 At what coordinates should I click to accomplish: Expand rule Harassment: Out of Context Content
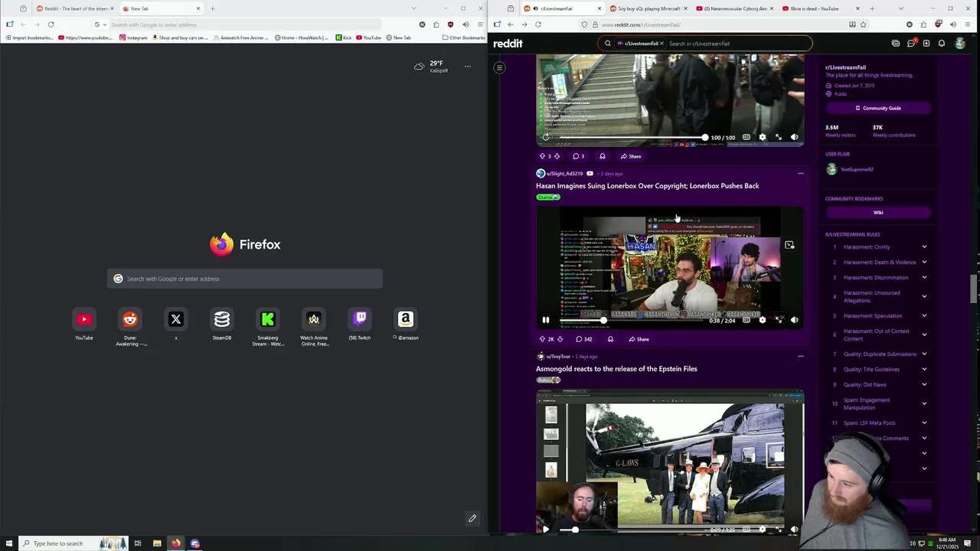pyautogui.click(x=924, y=335)
